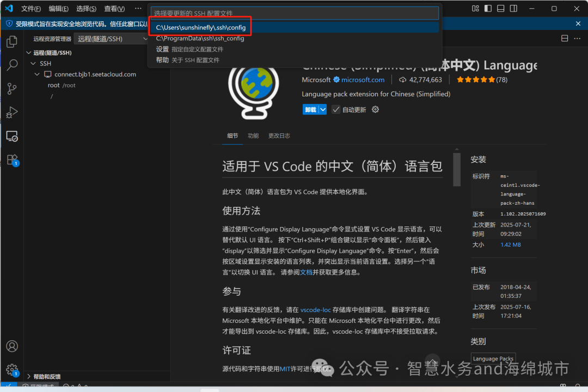Open the Search view
Screen dimensions: 588x392
[x=12, y=65]
